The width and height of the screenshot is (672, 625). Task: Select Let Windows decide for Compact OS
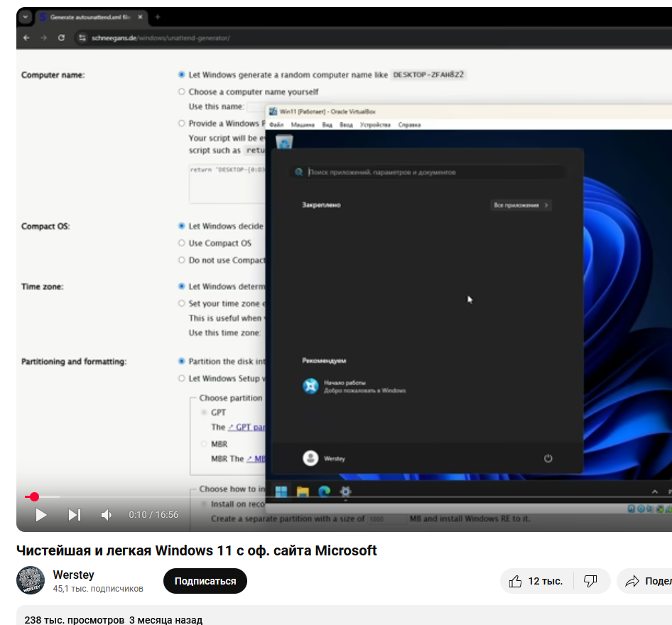coord(181,226)
